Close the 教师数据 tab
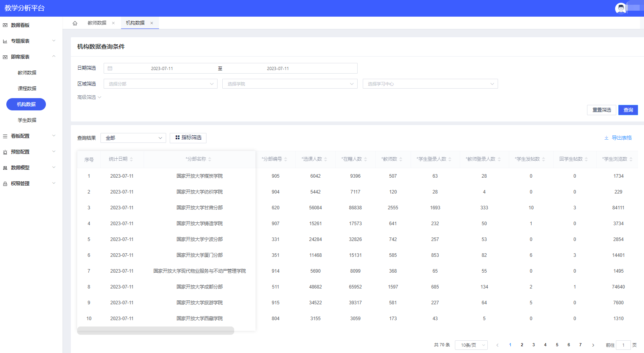644x353 pixels. pyautogui.click(x=113, y=23)
